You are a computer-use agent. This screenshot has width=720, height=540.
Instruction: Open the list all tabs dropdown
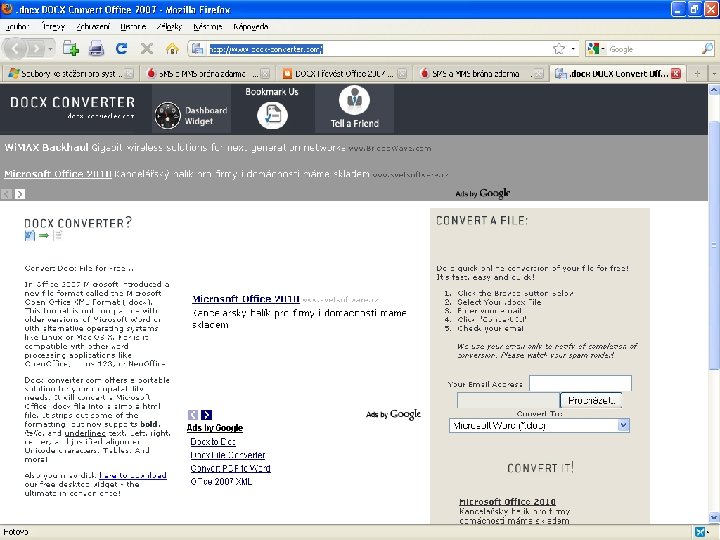pyautogui.click(x=714, y=73)
